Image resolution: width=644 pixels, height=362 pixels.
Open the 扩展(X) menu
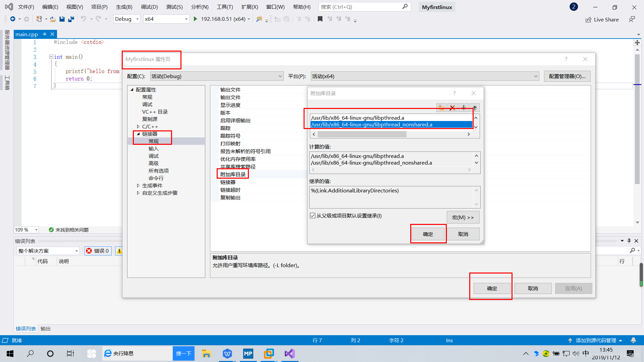250,7
